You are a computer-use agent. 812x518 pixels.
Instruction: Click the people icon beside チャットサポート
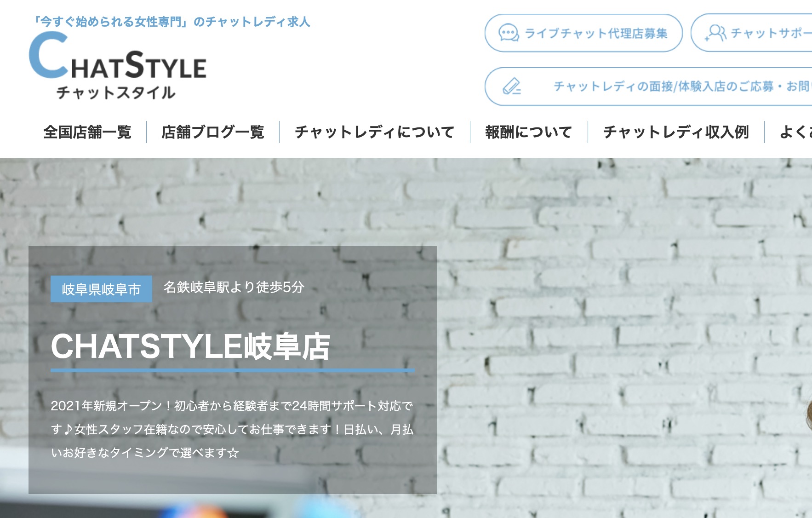pyautogui.click(x=715, y=33)
